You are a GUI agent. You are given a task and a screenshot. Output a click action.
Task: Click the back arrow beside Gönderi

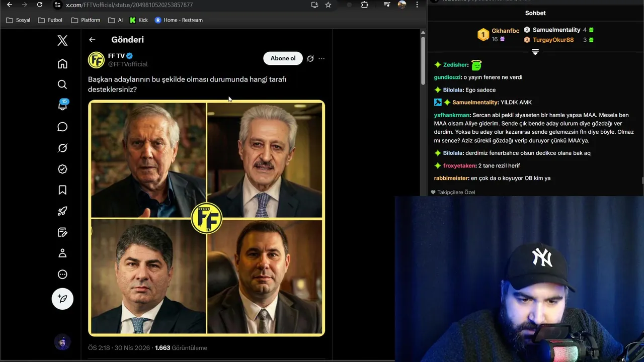(92, 40)
